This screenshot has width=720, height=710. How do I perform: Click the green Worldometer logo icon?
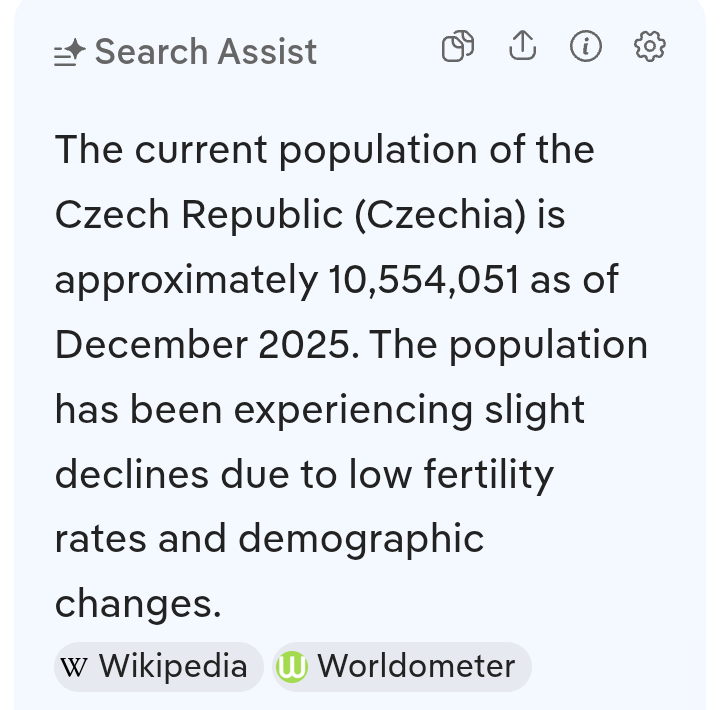pyautogui.click(x=291, y=667)
